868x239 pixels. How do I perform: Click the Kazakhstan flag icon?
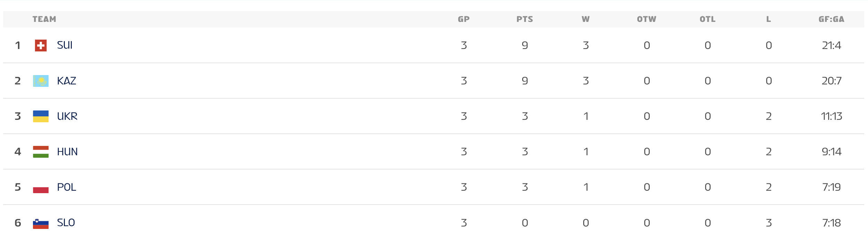(x=41, y=81)
